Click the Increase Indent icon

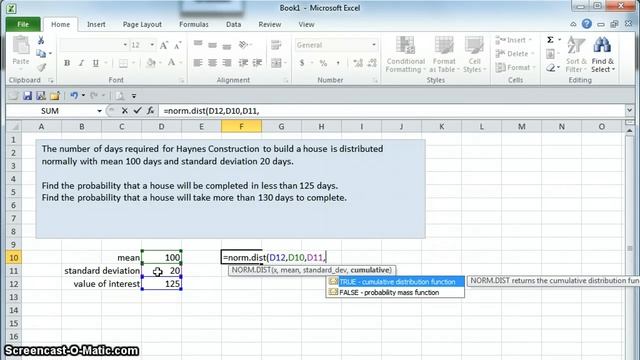[x=258, y=63]
